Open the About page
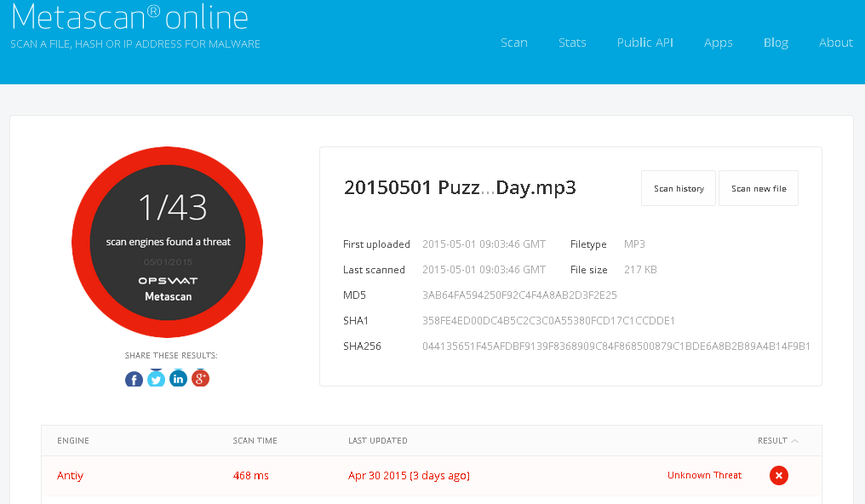 pyautogui.click(x=836, y=43)
